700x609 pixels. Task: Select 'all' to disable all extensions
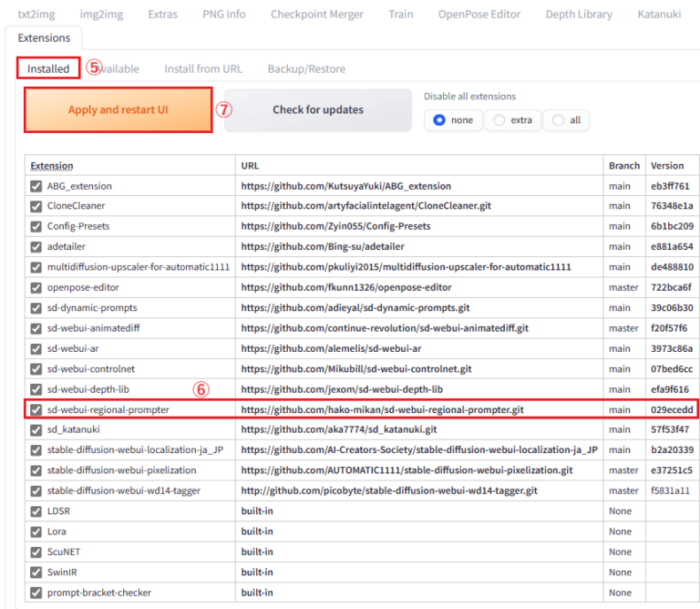(558, 120)
